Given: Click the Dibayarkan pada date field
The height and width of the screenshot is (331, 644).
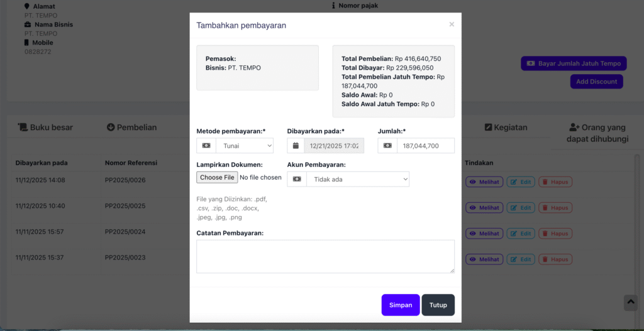Looking at the screenshot, I should pyautogui.click(x=333, y=146).
